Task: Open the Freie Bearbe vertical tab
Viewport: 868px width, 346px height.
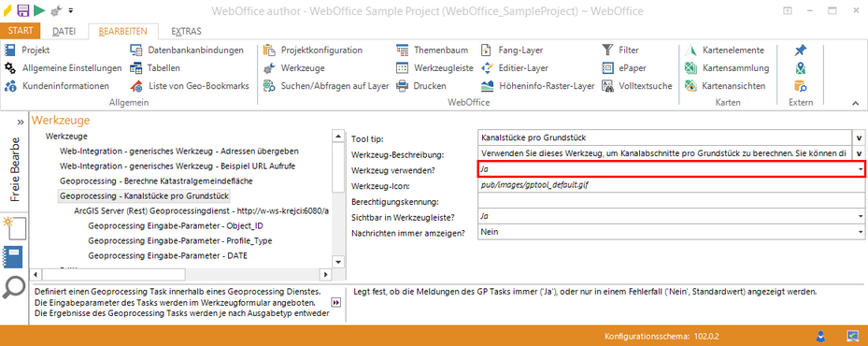Action: click(15, 169)
